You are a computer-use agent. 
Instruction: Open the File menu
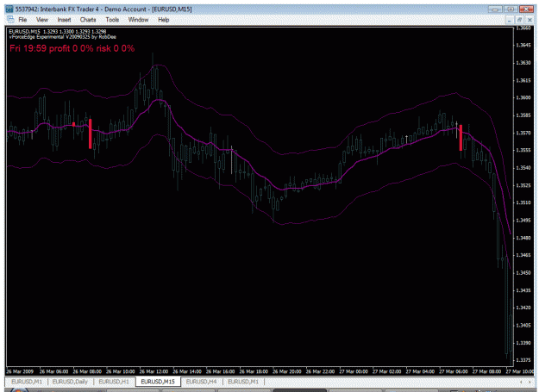coord(22,20)
